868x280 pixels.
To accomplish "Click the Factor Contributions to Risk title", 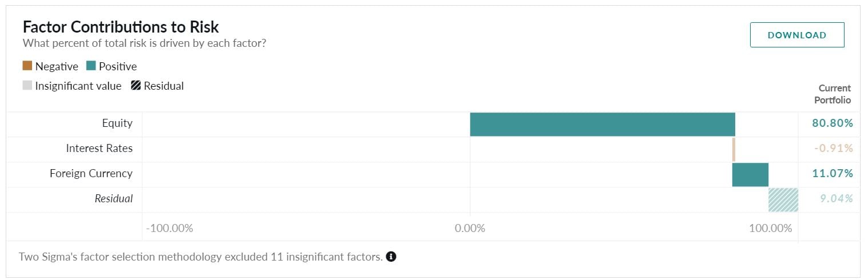I will coord(121,26).
